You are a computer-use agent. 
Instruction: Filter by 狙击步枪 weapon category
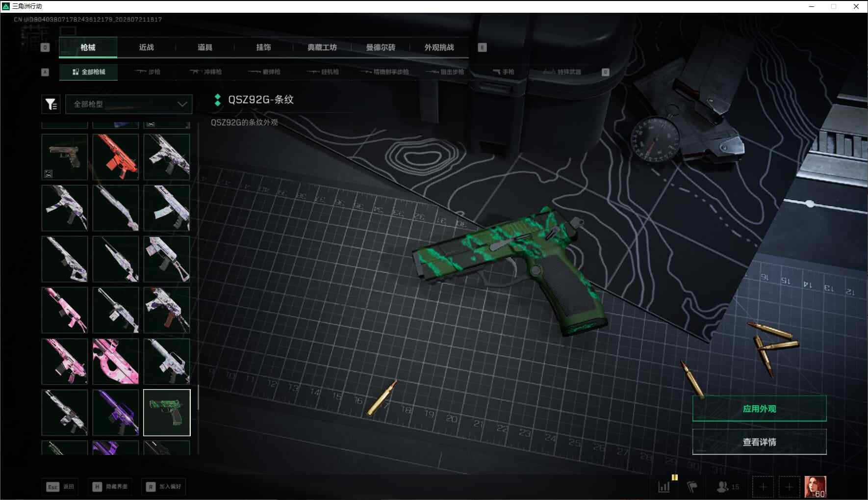[445, 72]
